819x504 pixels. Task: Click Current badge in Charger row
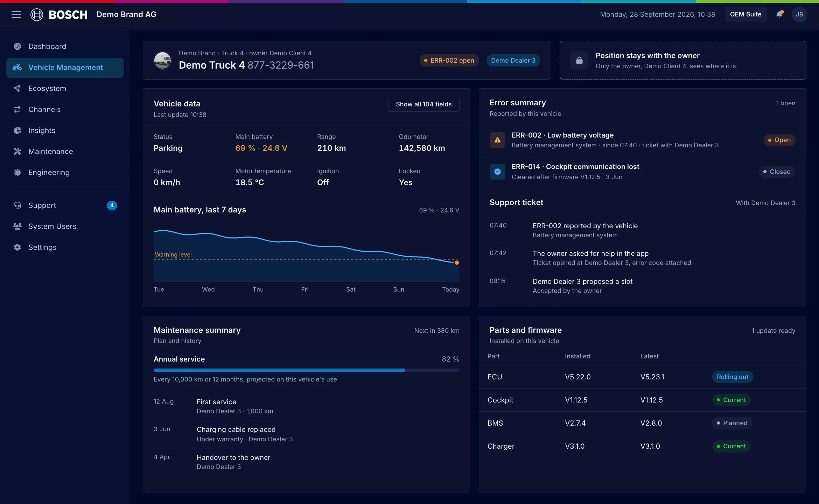[x=731, y=446]
